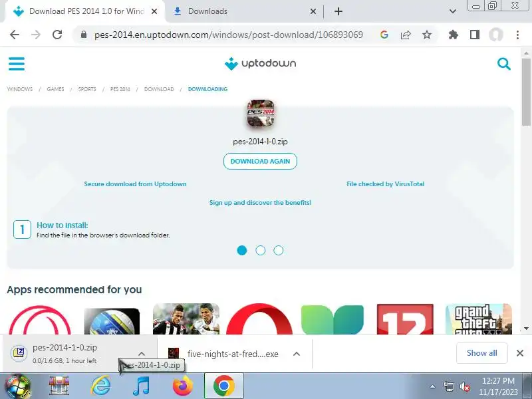Click the PES 2014 app icon
This screenshot has width=532, height=399.
click(261, 114)
